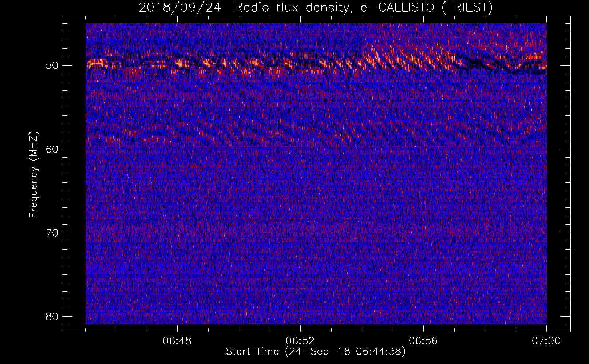Click the 06:52 time tick label
Viewport: 589px width, 364px height.
click(x=300, y=341)
